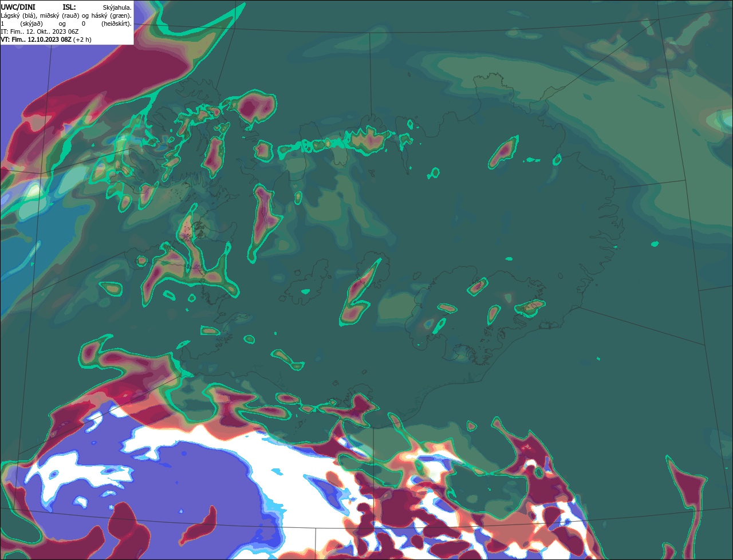The image size is (733, 560).
Task: Click the 'miðský (rauð)' legend text
Action: click(x=61, y=15)
